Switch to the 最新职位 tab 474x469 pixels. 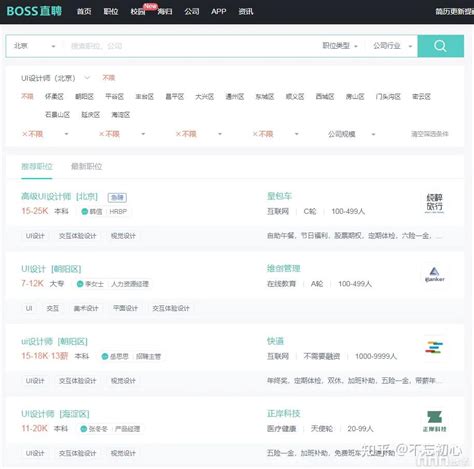[86, 166]
